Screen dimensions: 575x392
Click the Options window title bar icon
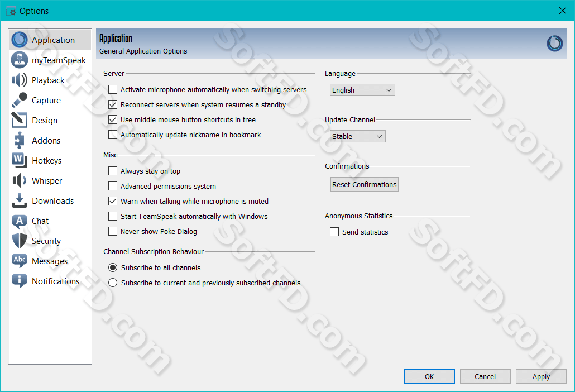point(11,11)
